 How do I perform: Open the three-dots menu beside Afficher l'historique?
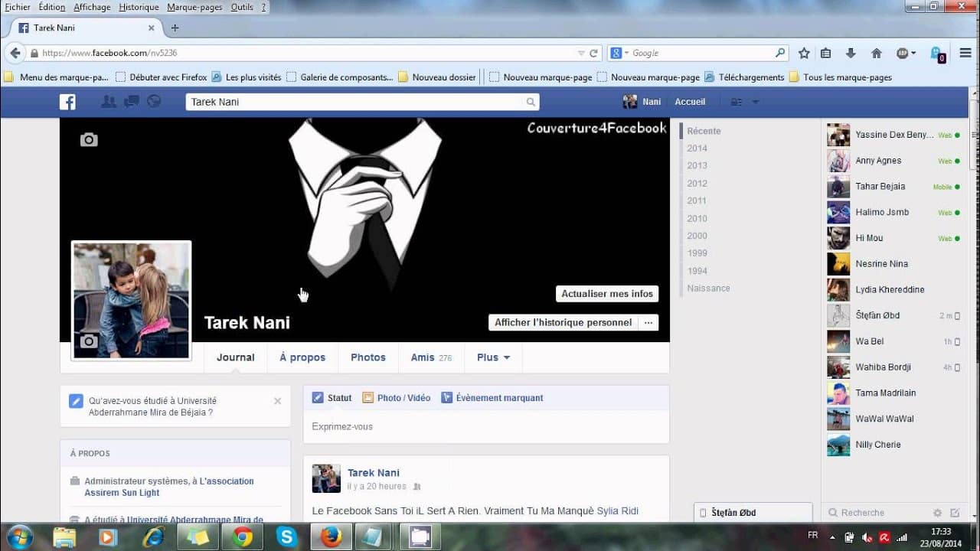648,322
